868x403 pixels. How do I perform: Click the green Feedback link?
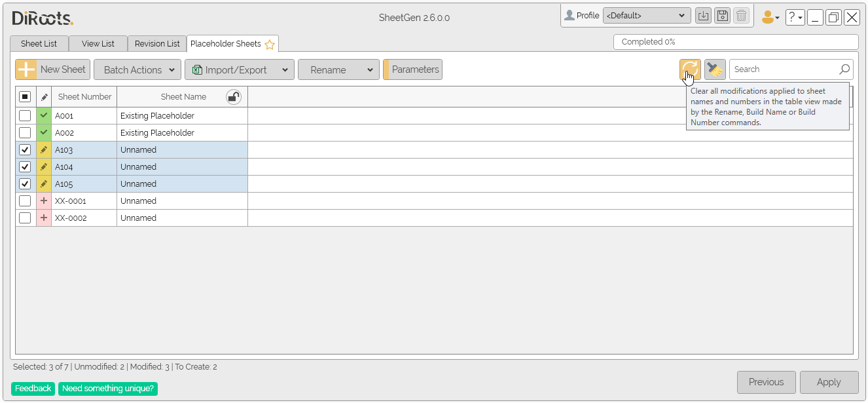click(x=33, y=389)
